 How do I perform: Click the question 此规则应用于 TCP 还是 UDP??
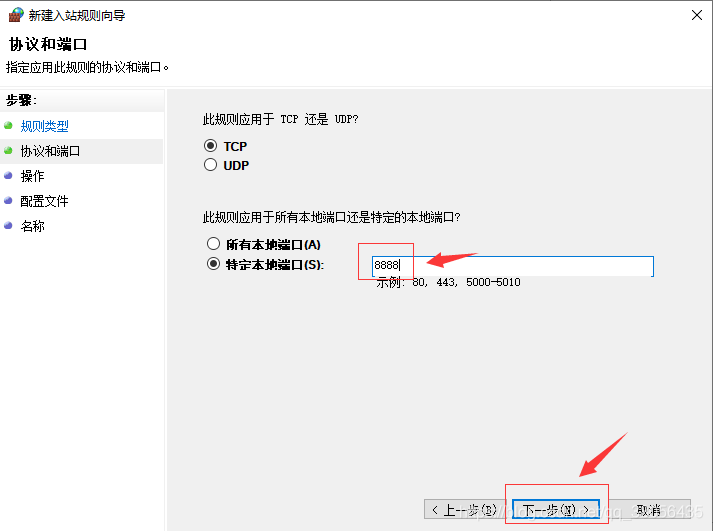pos(281,119)
